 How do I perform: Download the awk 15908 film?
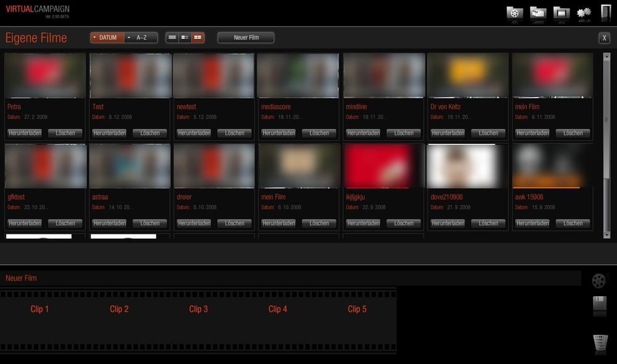pos(532,223)
